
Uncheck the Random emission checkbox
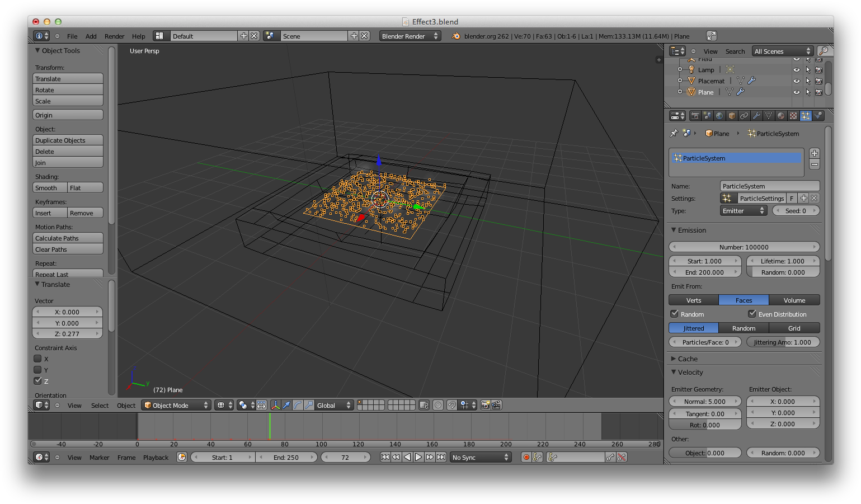[674, 314]
